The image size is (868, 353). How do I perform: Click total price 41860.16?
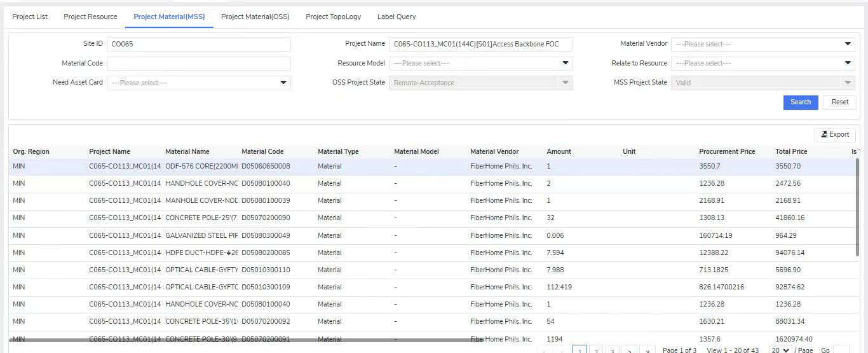(x=790, y=218)
